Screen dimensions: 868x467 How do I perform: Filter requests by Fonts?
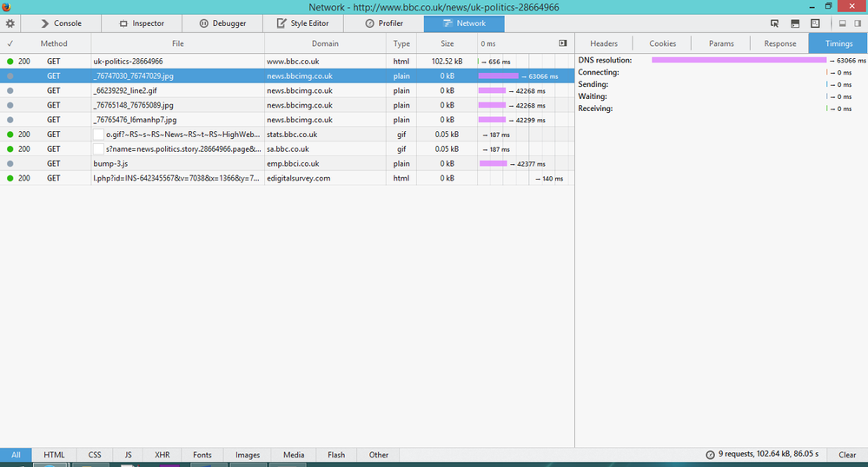(x=202, y=455)
